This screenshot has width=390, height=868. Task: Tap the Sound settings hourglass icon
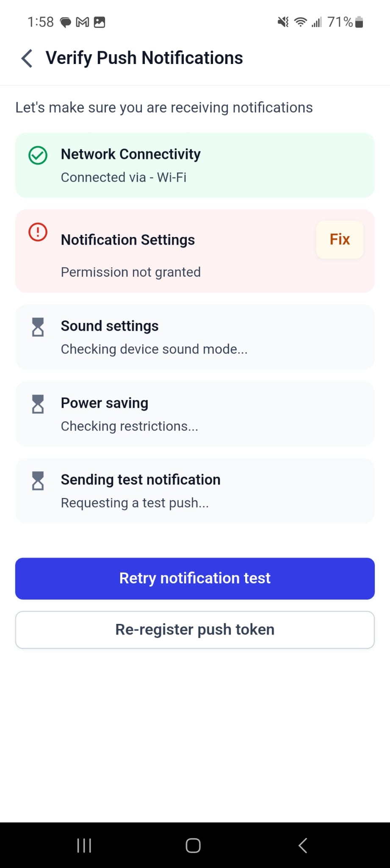coord(38,327)
